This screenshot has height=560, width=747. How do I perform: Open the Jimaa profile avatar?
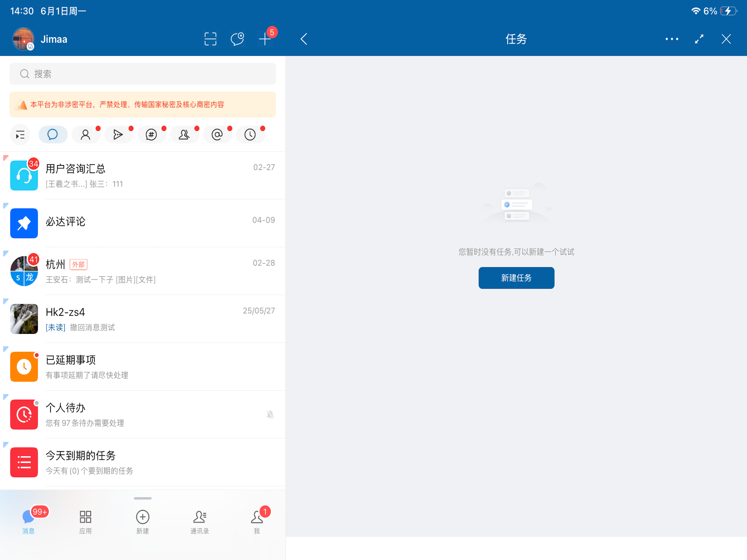[23, 39]
